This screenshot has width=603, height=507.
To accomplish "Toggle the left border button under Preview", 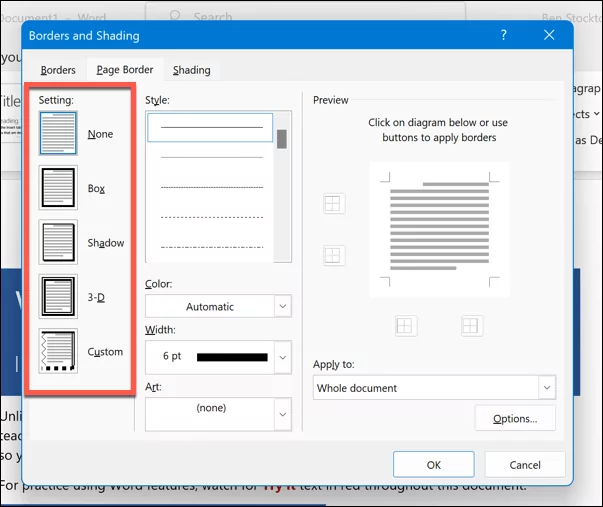I will (x=406, y=326).
